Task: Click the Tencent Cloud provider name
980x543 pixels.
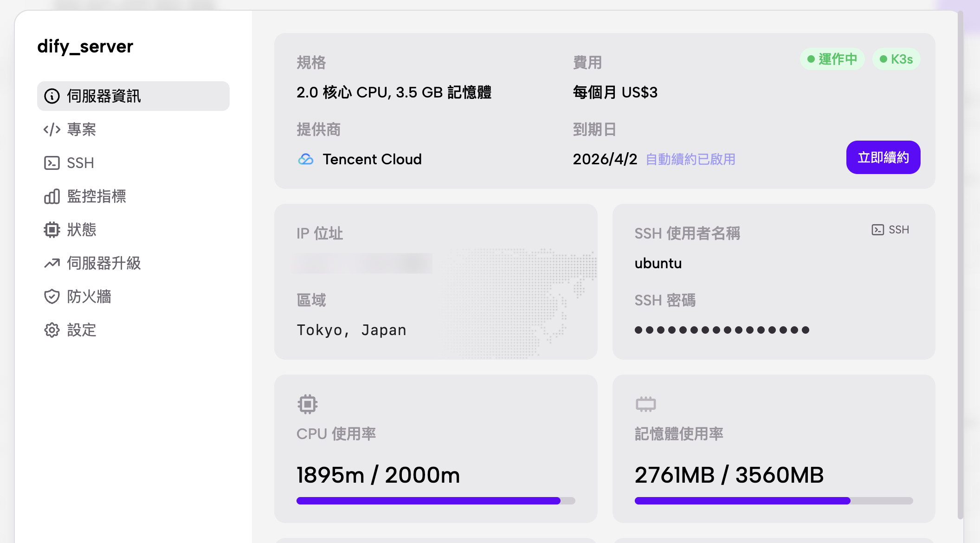Action: click(x=372, y=159)
